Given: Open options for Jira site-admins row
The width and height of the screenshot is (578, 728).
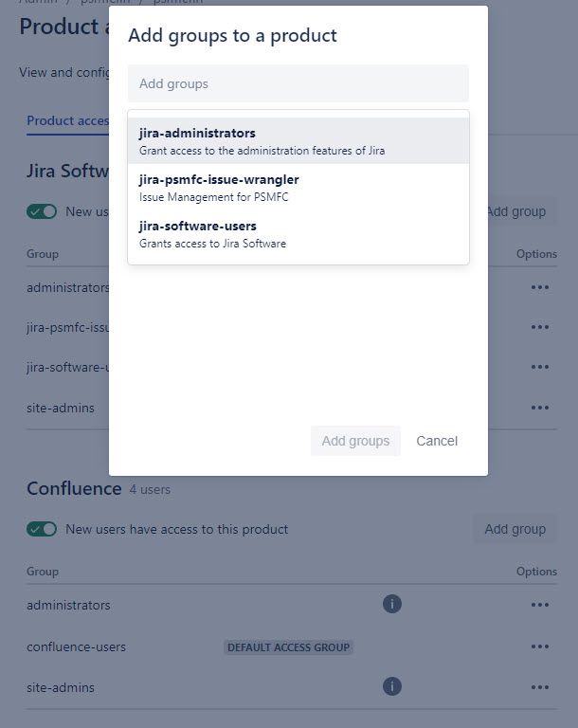Looking at the screenshot, I should [x=540, y=408].
